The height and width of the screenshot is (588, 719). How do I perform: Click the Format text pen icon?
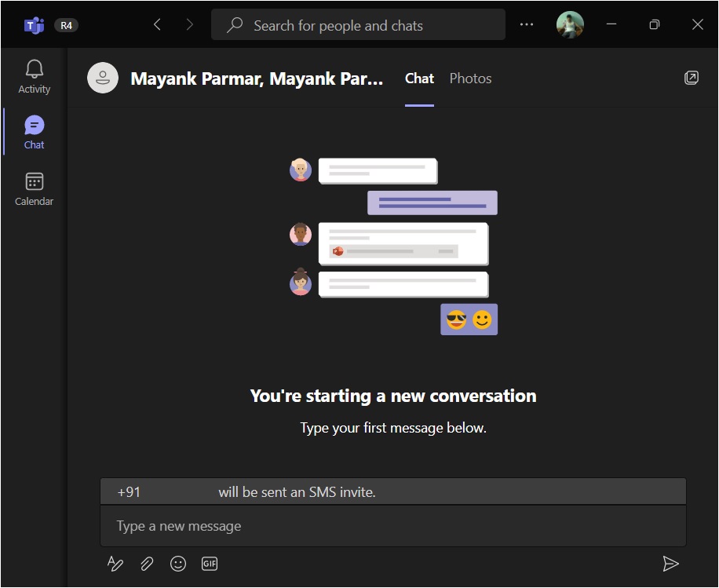coord(115,564)
